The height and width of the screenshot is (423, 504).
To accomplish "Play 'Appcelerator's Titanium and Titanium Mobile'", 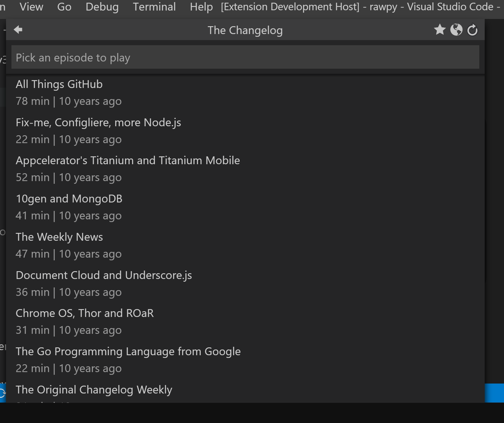I will tap(128, 168).
